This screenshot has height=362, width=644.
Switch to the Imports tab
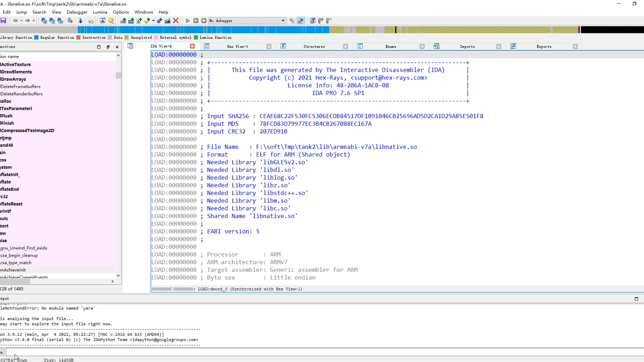click(x=467, y=46)
